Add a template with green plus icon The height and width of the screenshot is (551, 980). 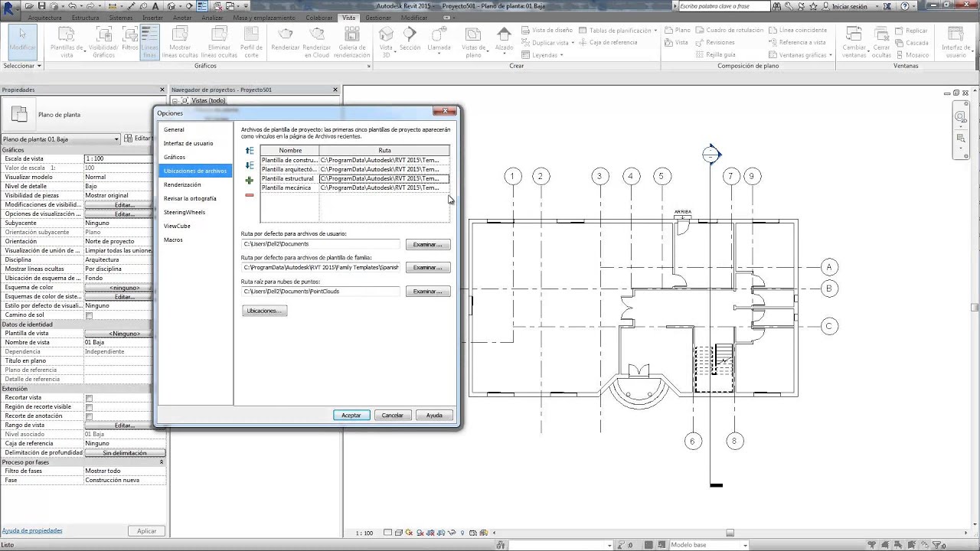(x=250, y=181)
